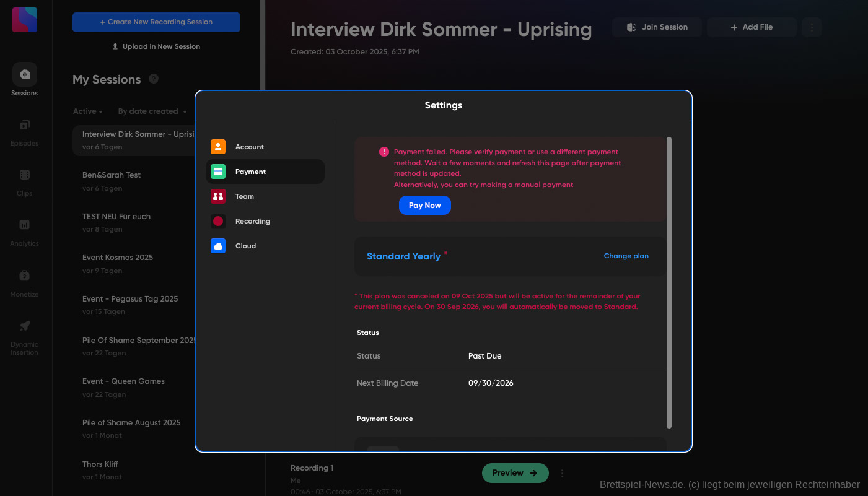The image size is (868, 496).
Task: Click the Pay Now button
Action: click(424, 205)
